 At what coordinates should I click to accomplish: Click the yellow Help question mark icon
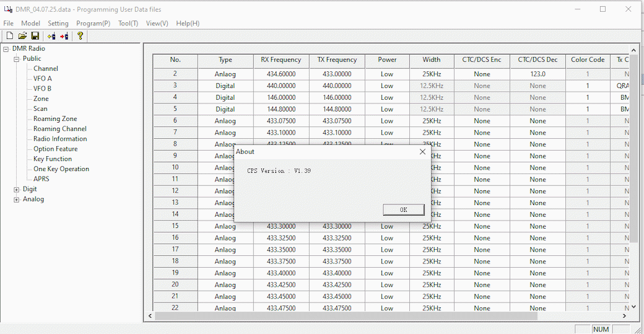point(80,36)
